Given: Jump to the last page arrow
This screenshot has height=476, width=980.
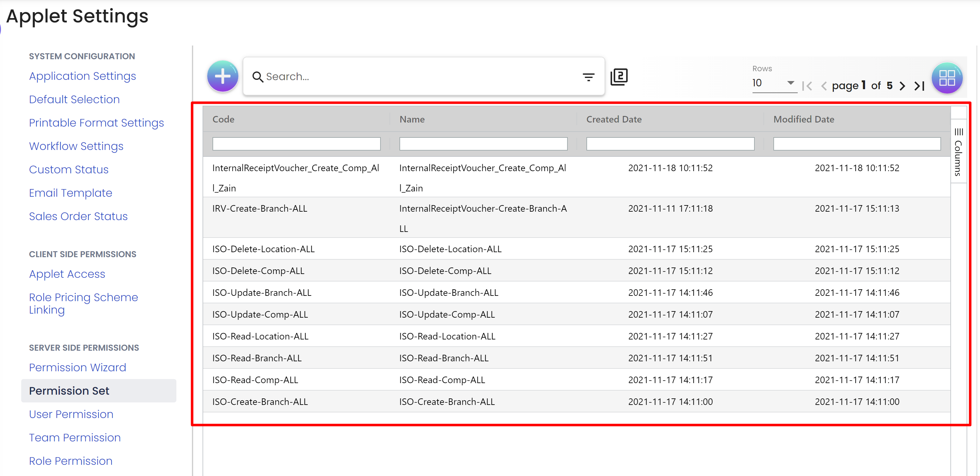Looking at the screenshot, I should point(920,86).
